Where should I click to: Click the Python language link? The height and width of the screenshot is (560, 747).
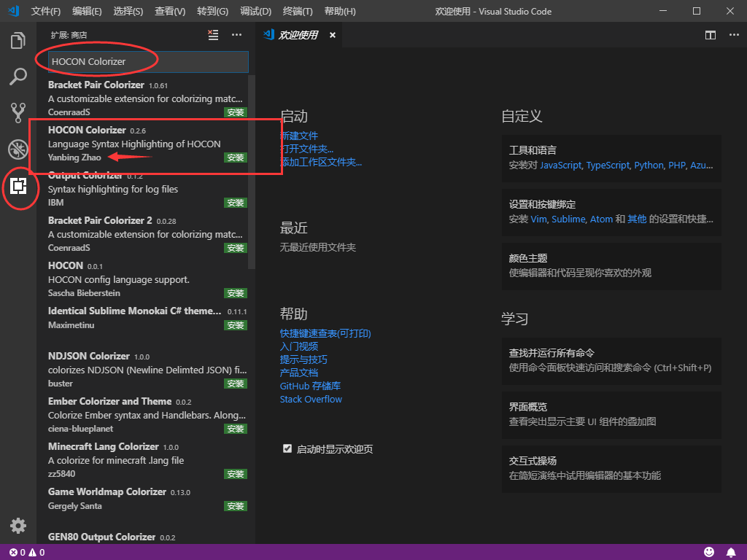point(649,166)
